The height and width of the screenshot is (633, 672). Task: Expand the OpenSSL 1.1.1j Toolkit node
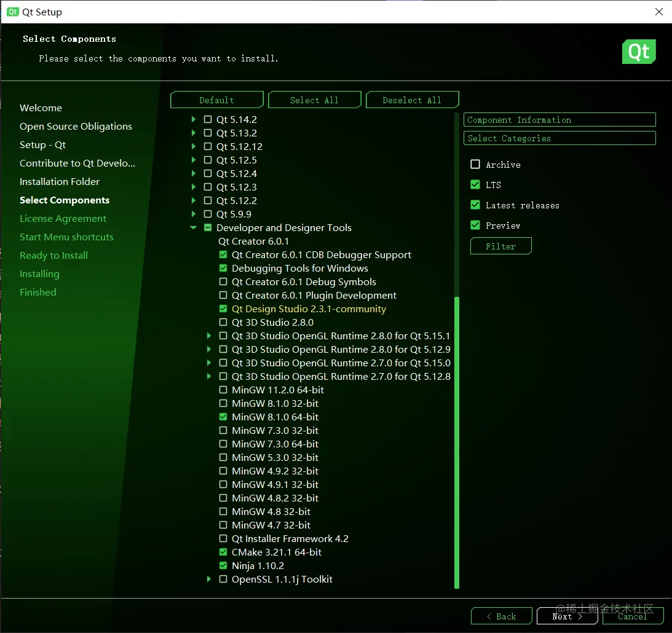click(x=208, y=579)
